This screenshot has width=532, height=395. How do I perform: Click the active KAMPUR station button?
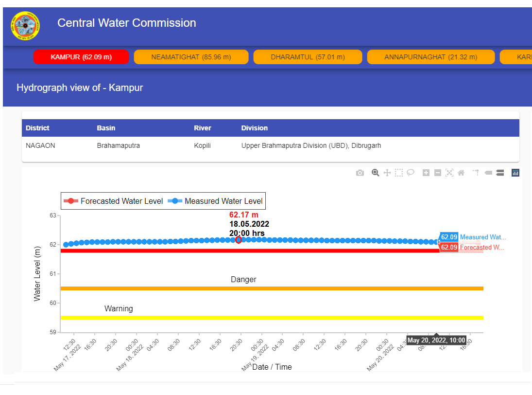[81, 57]
